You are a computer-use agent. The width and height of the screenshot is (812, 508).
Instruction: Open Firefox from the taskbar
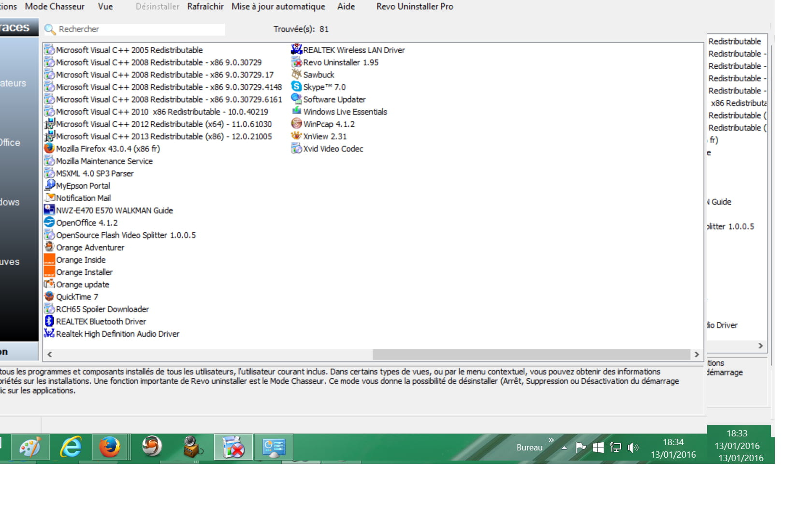pos(109,447)
